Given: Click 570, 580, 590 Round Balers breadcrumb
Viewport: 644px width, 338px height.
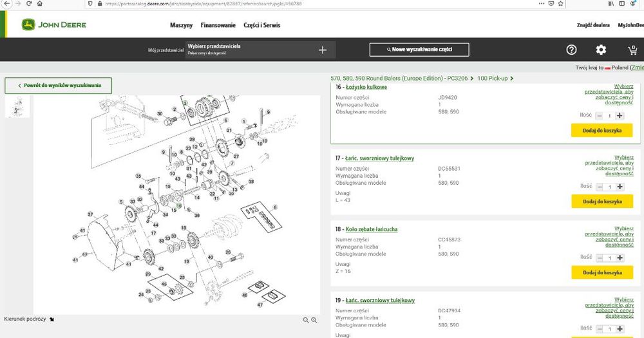Looking at the screenshot, I should tap(399, 78).
